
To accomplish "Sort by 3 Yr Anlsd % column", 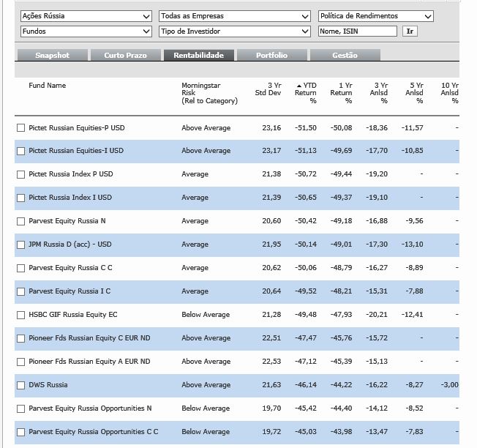I will [x=379, y=93].
